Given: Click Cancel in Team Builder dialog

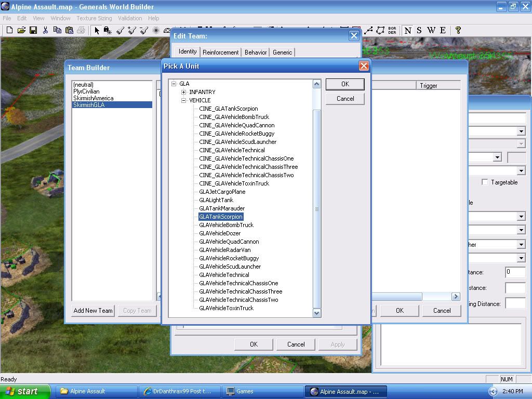Looking at the screenshot, I should 442,311.
